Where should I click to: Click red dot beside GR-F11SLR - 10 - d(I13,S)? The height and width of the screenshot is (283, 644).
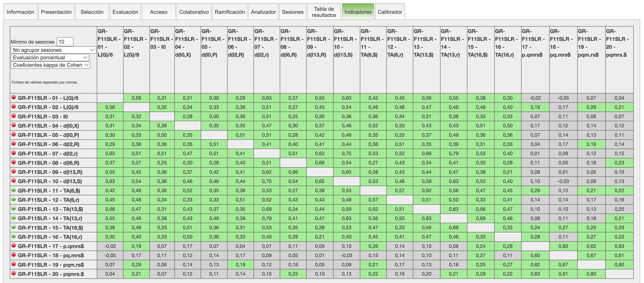14,181
